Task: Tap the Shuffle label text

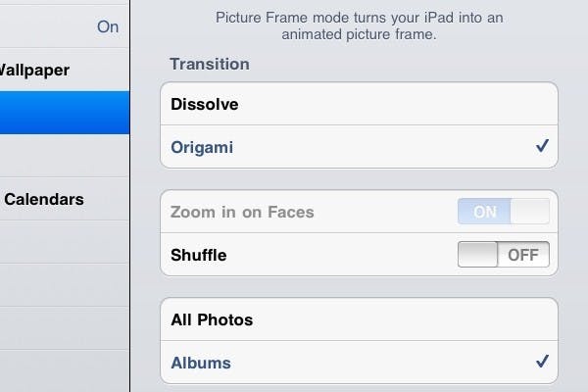Action: point(199,255)
